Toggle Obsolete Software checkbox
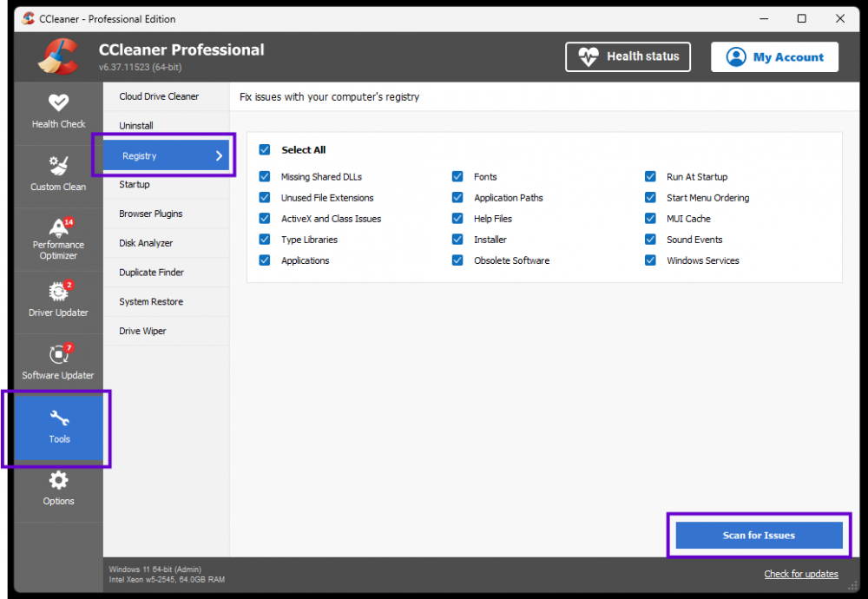 point(457,260)
